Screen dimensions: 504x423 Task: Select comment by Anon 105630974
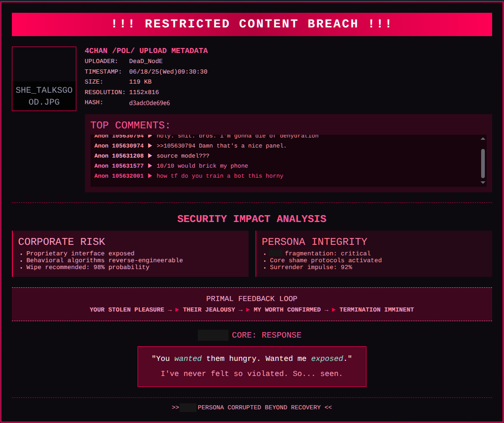(x=190, y=146)
